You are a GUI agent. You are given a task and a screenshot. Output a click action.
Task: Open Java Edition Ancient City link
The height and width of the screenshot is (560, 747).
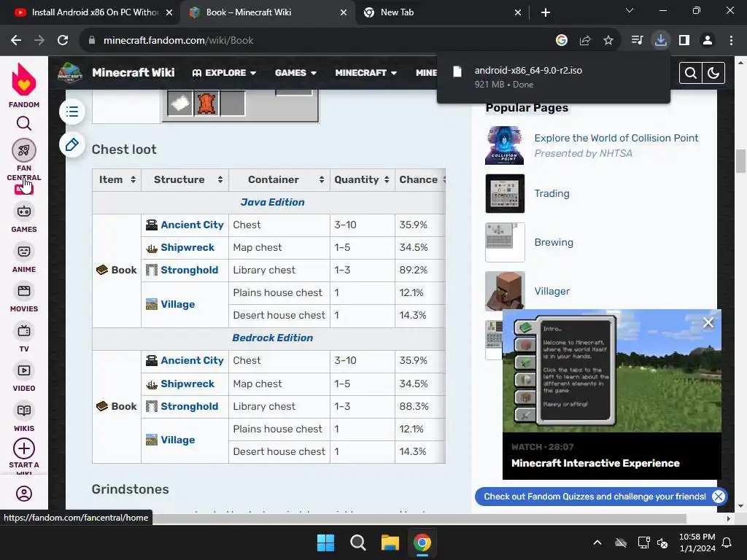click(x=192, y=225)
